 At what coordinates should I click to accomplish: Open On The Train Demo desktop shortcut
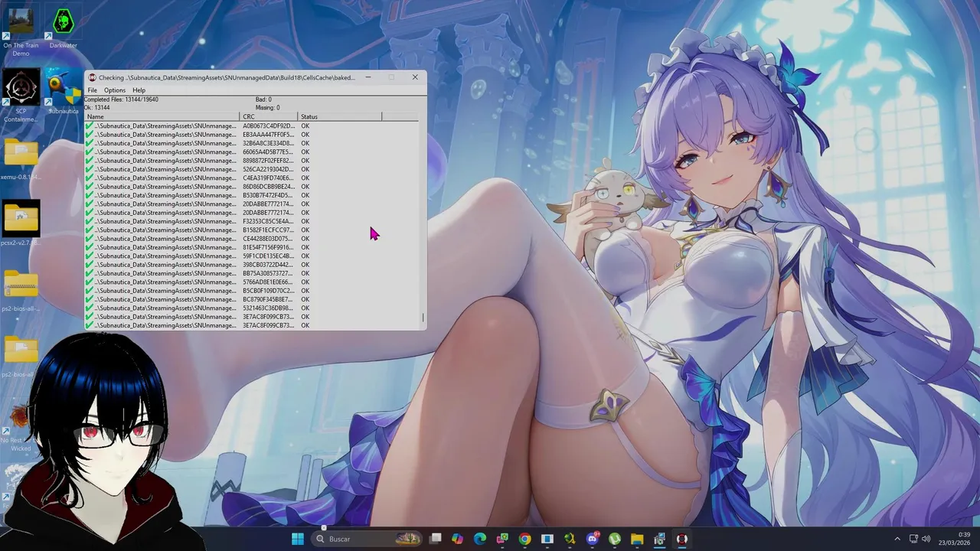21,31
